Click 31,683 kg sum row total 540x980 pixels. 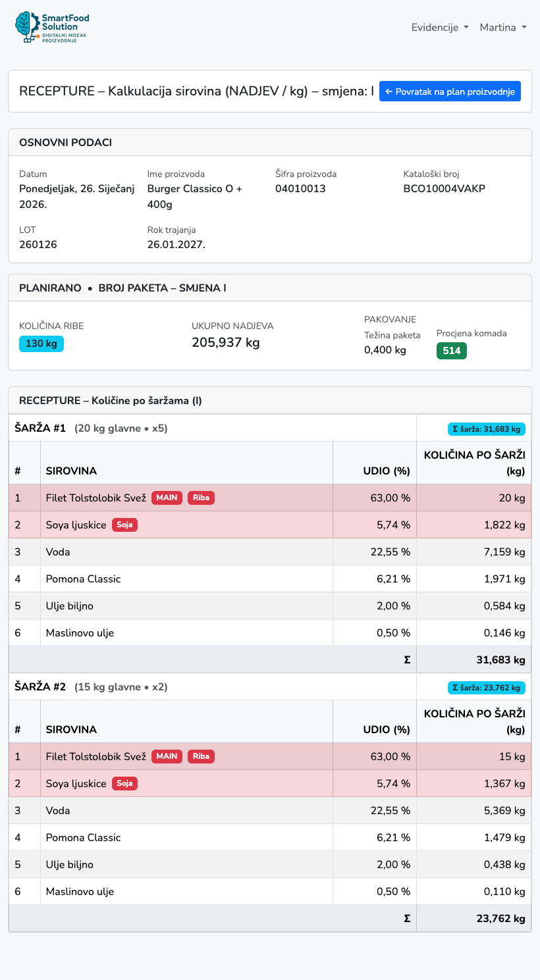tap(474, 659)
